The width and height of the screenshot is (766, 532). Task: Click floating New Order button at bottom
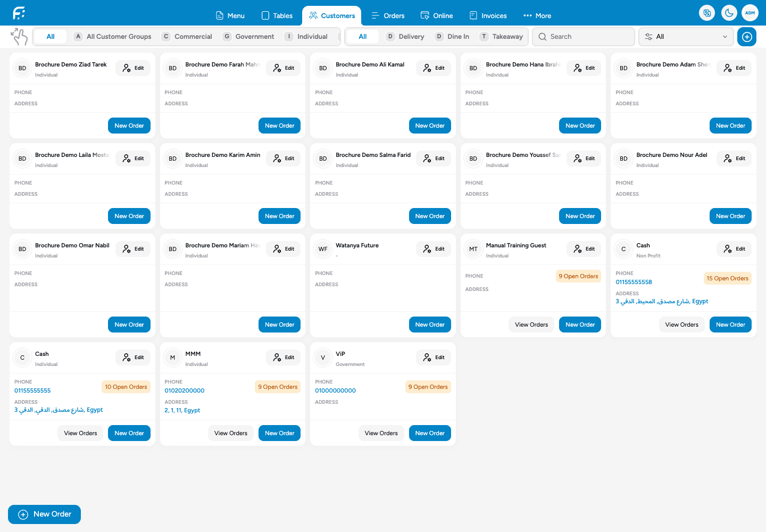tap(44, 514)
